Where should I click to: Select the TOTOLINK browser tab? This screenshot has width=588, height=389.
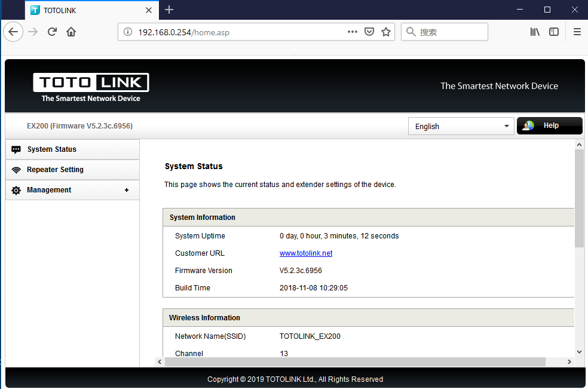92,10
